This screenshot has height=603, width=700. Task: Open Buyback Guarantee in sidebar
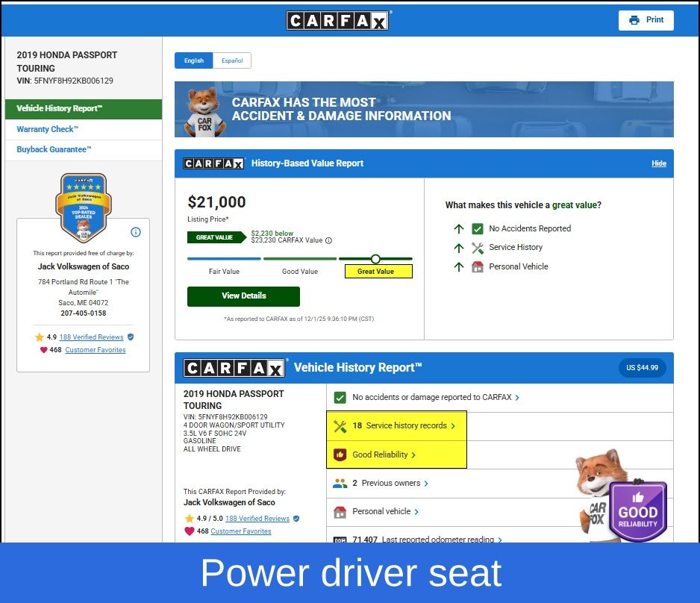click(x=54, y=149)
